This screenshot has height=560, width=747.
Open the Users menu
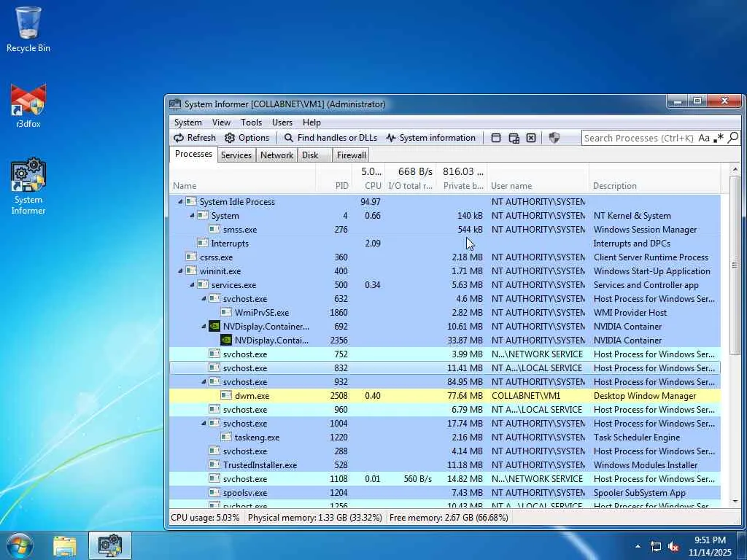tap(282, 122)
